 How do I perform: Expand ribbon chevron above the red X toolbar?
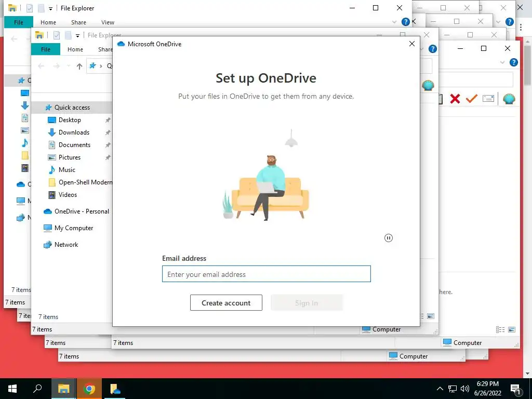(502, 62)
